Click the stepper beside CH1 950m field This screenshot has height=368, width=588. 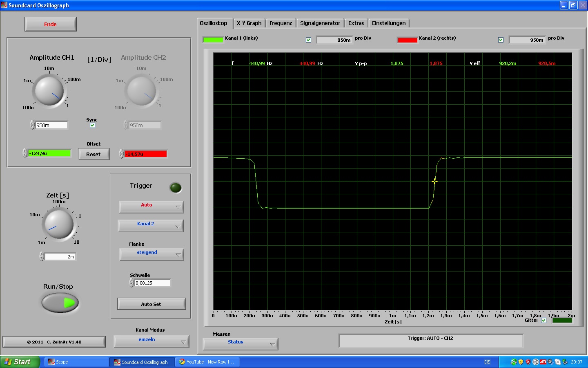[32, 125]
